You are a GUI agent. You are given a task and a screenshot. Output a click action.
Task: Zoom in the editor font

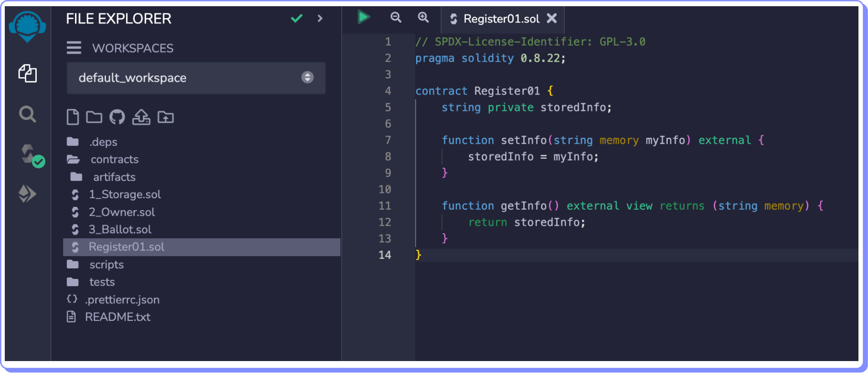[423, 18]
